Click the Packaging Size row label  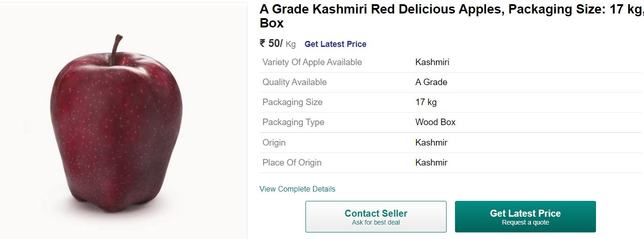pyautogui.click(x=292, y=102)
